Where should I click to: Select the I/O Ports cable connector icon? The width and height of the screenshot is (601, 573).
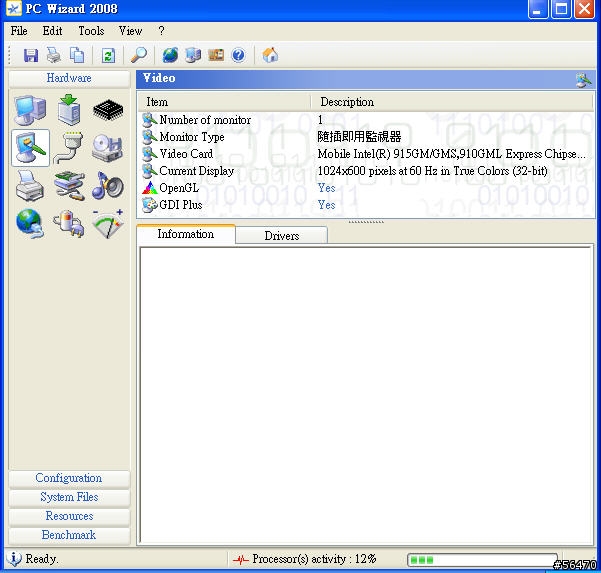[69, 148]
